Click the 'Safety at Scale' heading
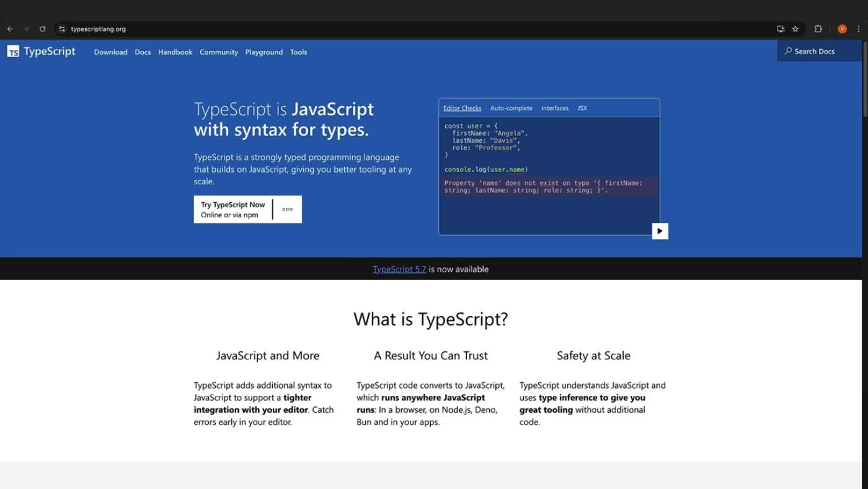Viewport: 868px width, 489px height. 593,356
